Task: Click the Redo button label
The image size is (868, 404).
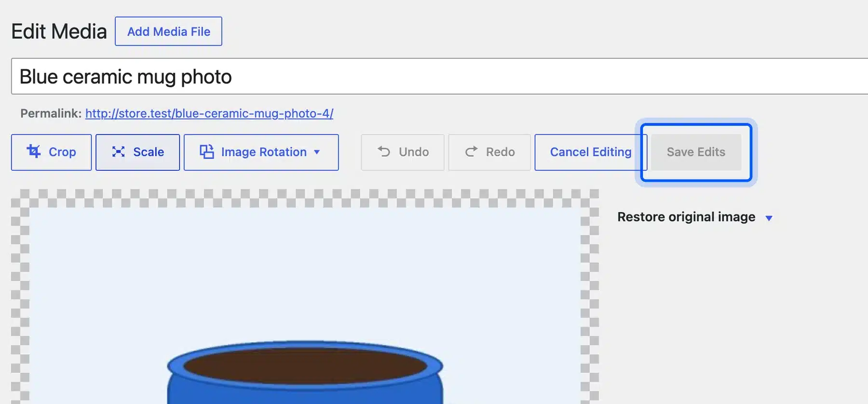Action: pos(501,152)
